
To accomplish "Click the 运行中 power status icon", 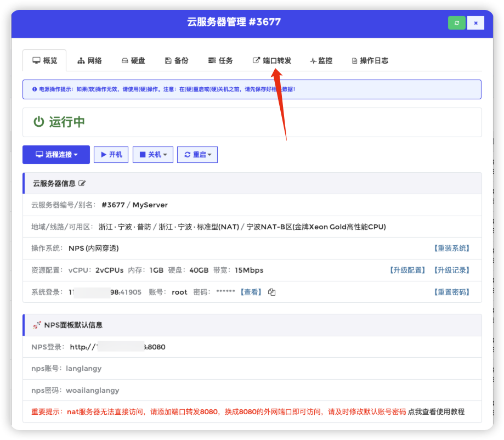I will click(39, 122).
